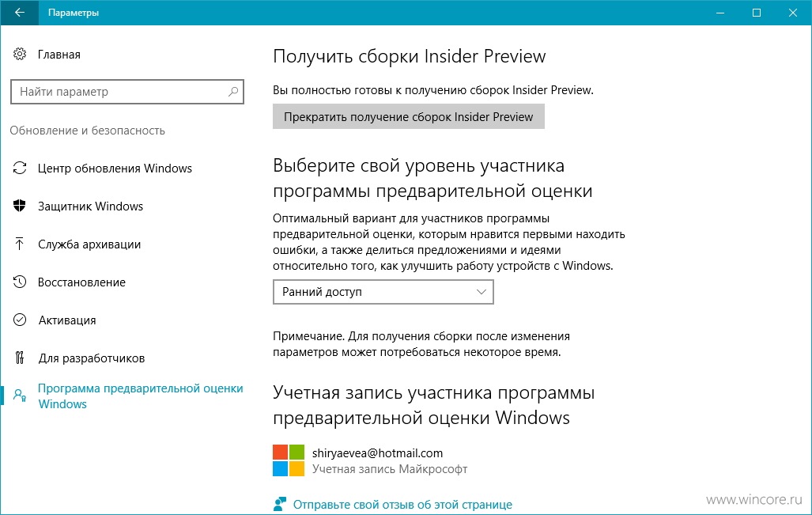The height and width of the screenshot is (515, 812).
Task: Click the chevron arrow of level dropdown
Action: (481, 292)
